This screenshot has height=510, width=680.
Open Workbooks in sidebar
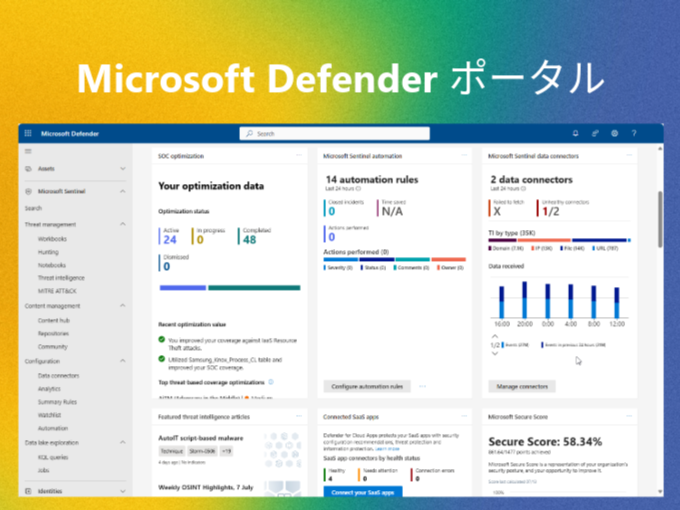(x=52, y=239)
